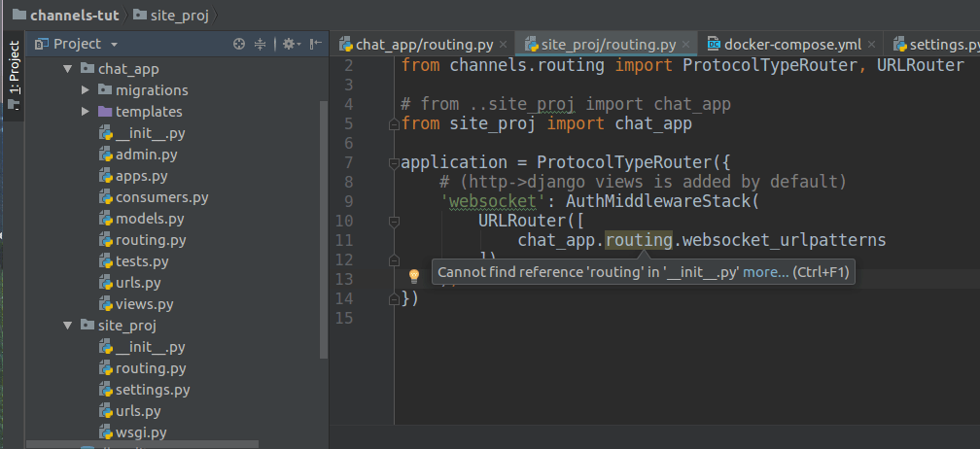Open urls.py under site_proj
Screen dimensions: 980x449
click(x=138, y=411)
